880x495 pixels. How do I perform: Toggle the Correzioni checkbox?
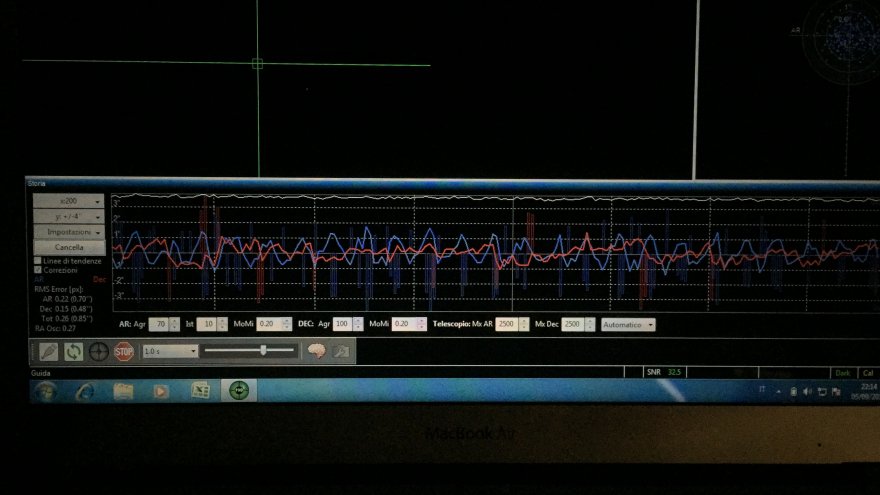[x=38, y=270]
